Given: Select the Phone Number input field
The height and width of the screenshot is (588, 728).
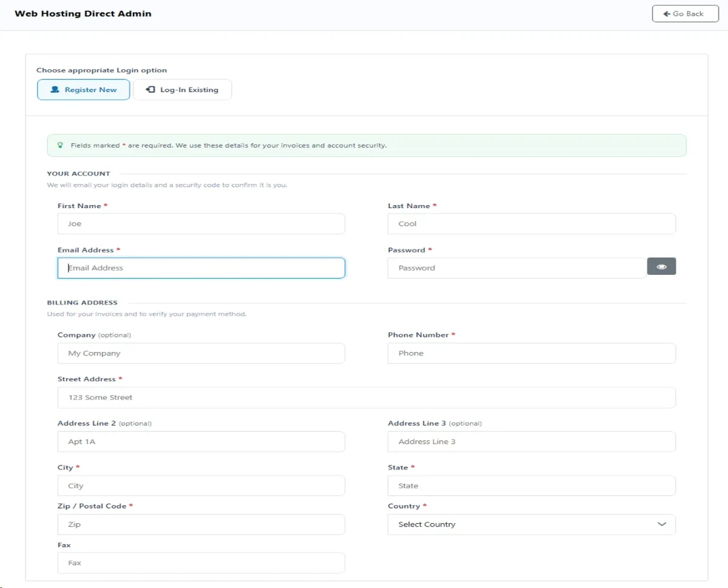Looking at the screenshot, I should (531, 353).
